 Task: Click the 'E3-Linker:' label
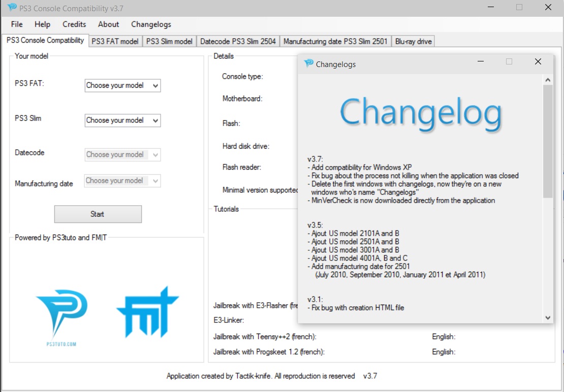click(x=229, y=320)
